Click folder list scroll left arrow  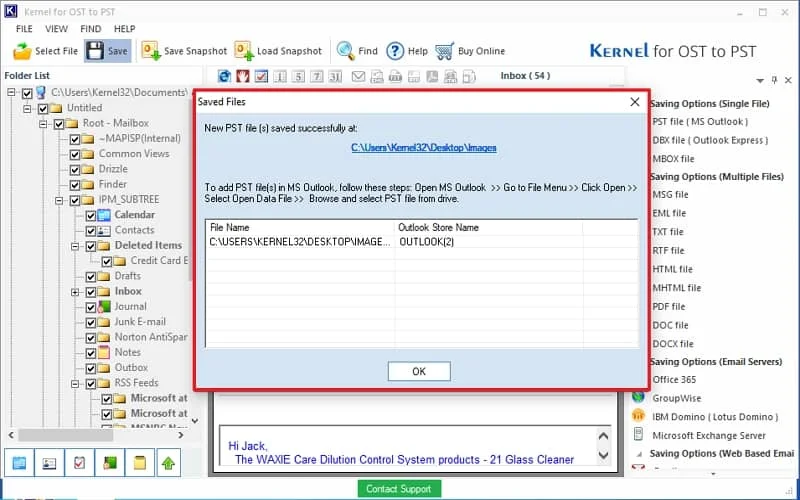click(11, 435)
